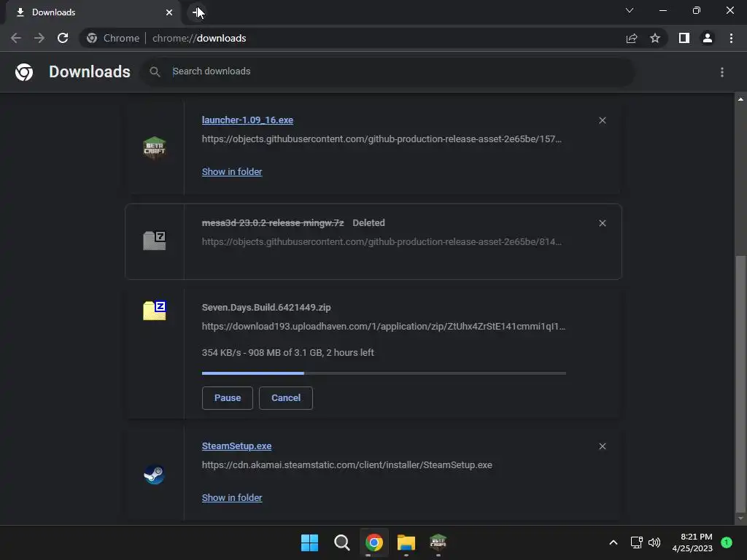This screenshot has width=747, height=560.
Task: Click the Seven.Days.Build download progress bar
Action: [x=384, y=373]
